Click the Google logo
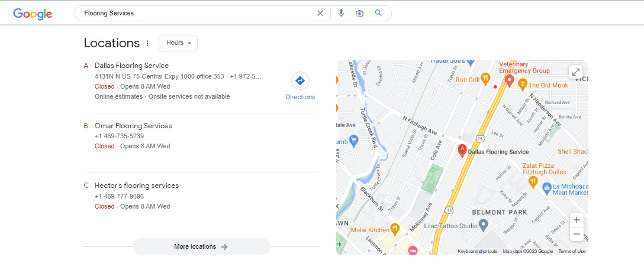The image size is (644, 273). 33,14
